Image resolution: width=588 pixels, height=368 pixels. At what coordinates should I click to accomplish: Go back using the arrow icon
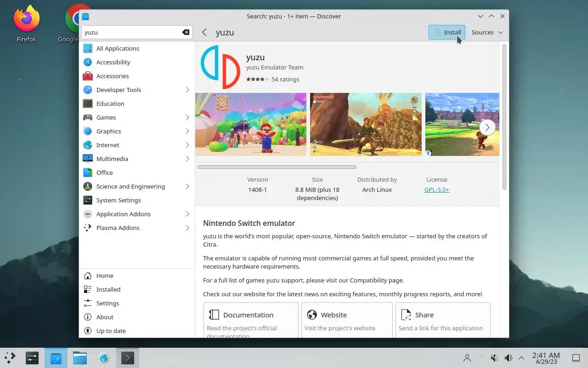(204, 32)
